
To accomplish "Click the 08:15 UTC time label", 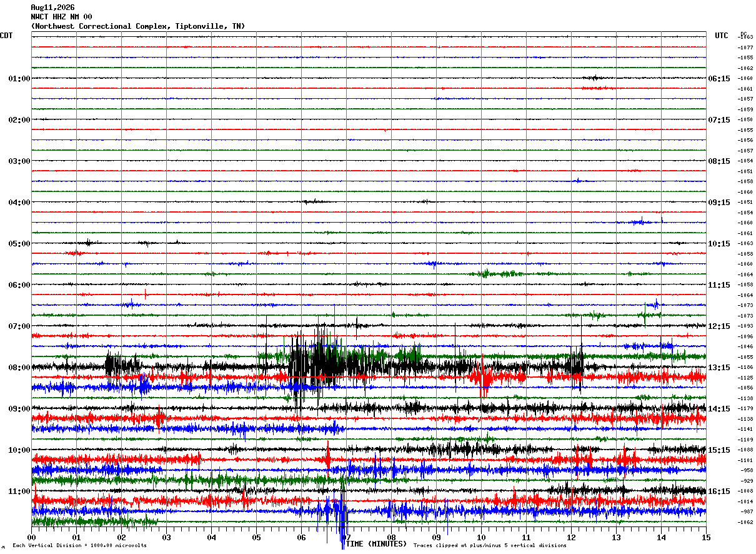I will pyautogui.click(x=719, y=161).
